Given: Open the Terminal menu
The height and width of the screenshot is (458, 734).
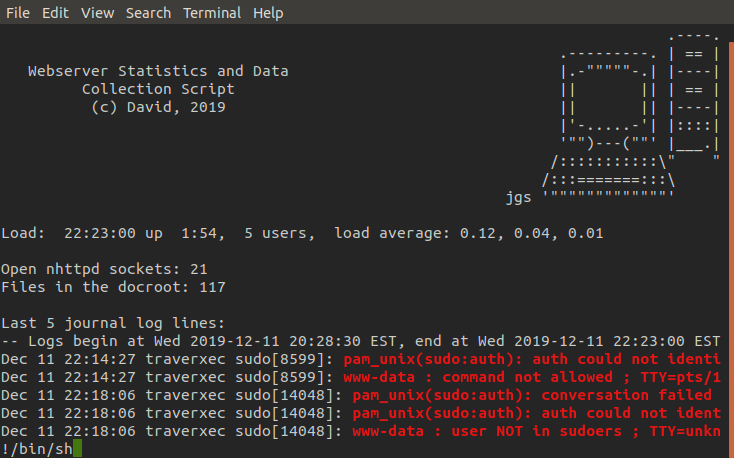Looking at the screenshot, I should coord(212,13).
